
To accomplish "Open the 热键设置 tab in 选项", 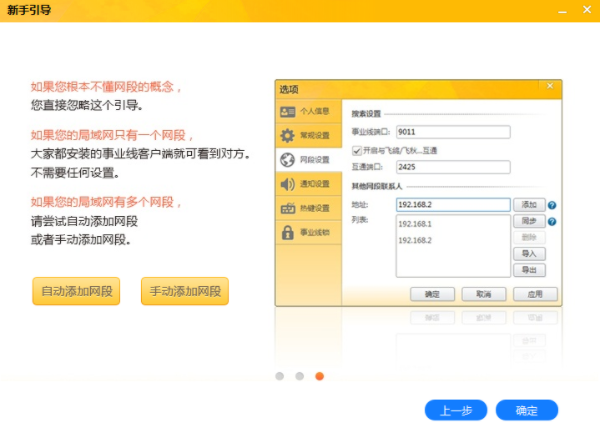I will click(x=308, y=208).
